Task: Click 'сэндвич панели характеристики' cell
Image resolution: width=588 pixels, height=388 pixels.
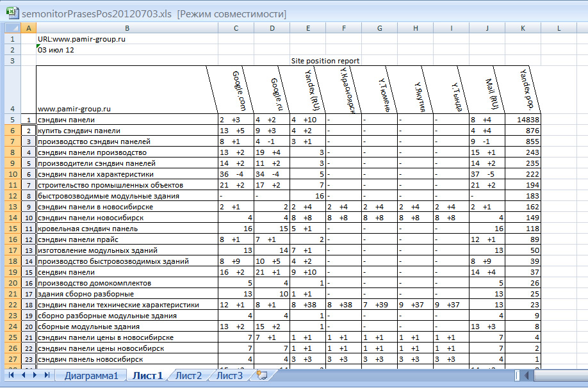Action: tap(127, 174)
